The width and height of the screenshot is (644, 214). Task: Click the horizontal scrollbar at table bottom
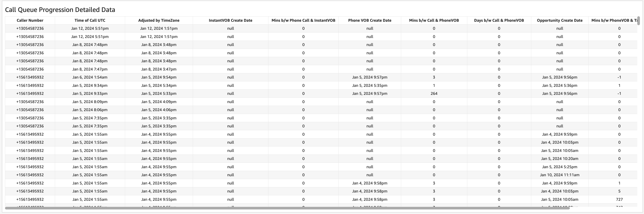click(287, 208)
